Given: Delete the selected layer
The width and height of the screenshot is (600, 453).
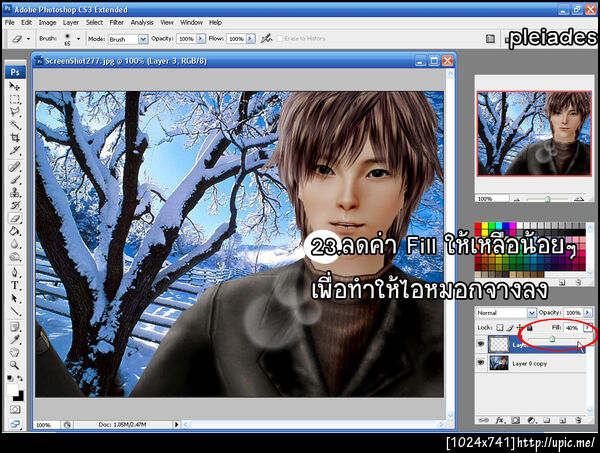Looking at the screenshot, I should (x=578, y=420).
